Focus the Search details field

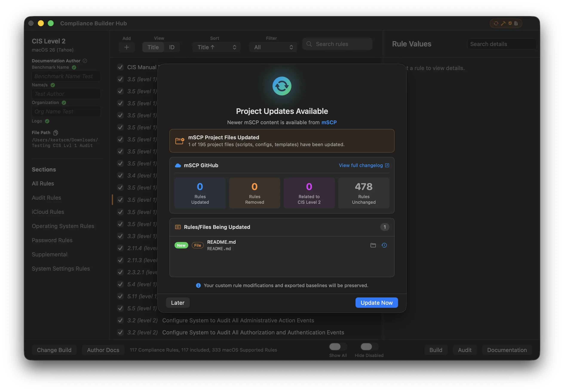[x=502, y=44]
